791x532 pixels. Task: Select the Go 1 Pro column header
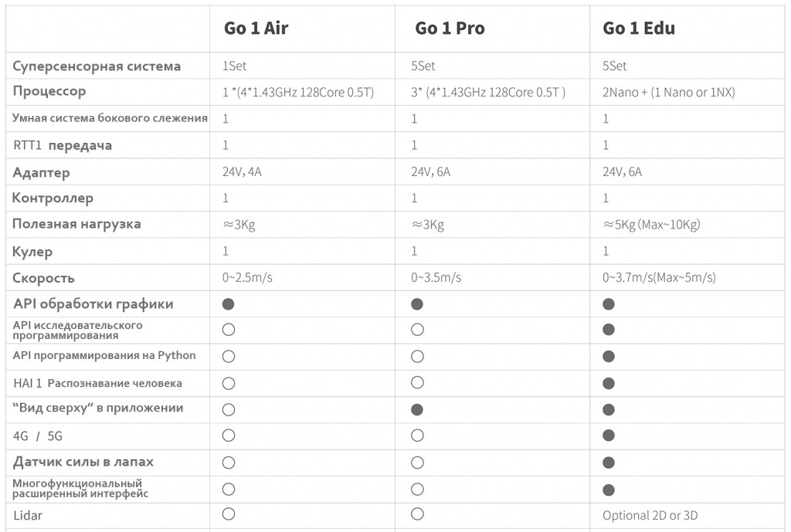pos(450,29)
